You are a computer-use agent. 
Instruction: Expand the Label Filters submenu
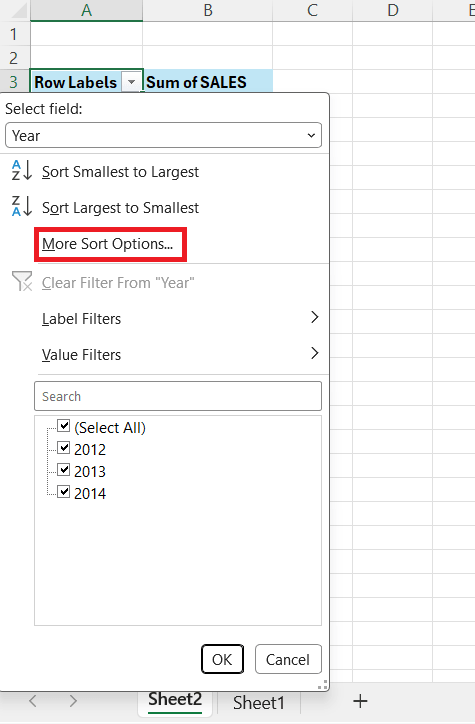pyautogui.click(x=180, y=318)
